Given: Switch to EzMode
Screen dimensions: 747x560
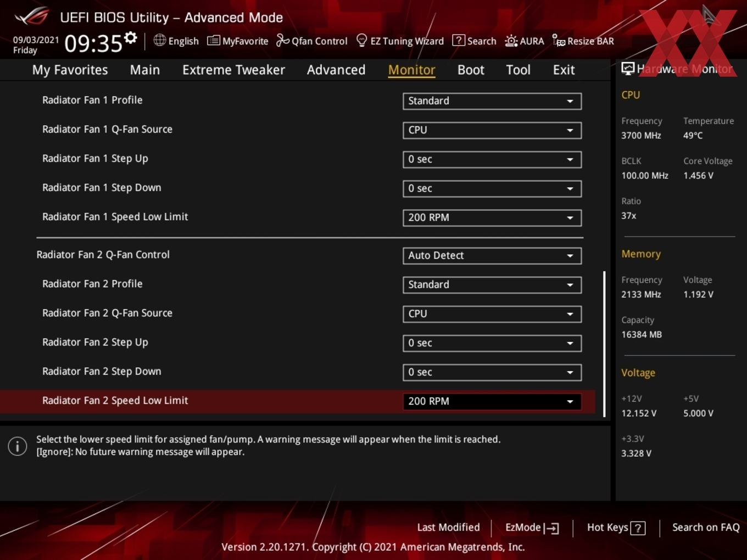Looking at the screenshot, I should point(532,528).
